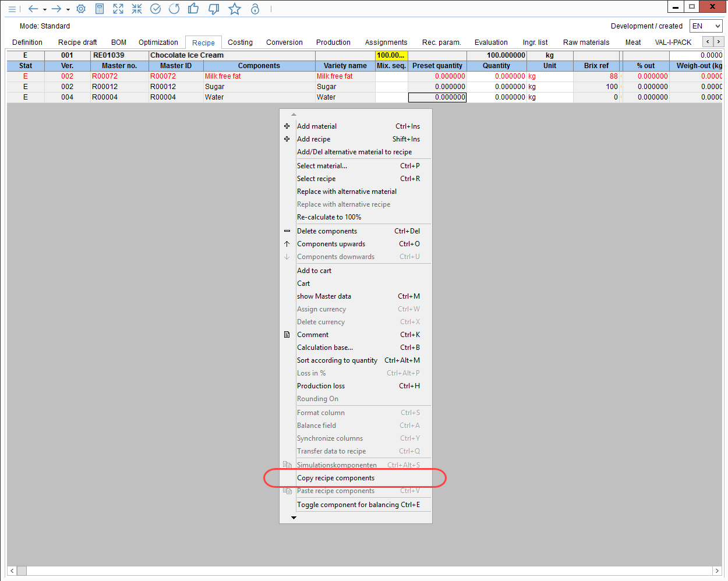Image resolution: width=728 pixels, height=581 pixels.
Task: Select the Milk free fat component cell
Action: click(x=259, y=76)
